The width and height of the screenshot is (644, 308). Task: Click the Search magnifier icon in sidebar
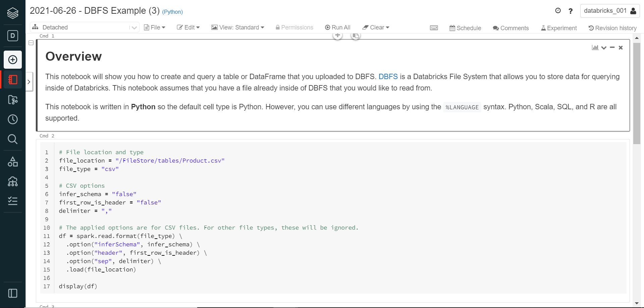13,139
